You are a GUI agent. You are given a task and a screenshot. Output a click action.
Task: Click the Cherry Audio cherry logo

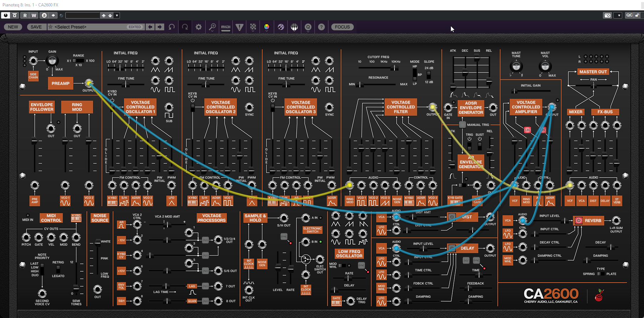click(x=599, y=295)
